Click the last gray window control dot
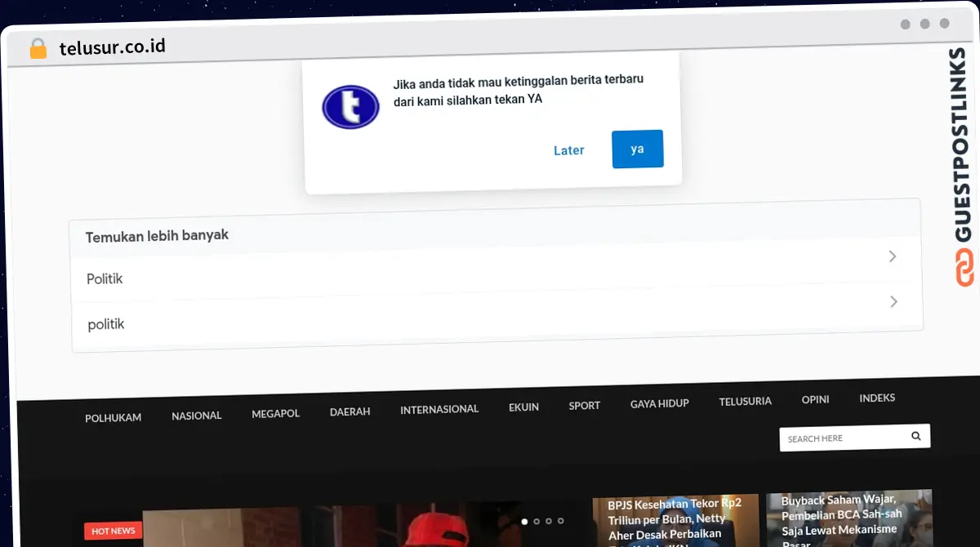Screen dimensions: 980x547 point(945,24)
